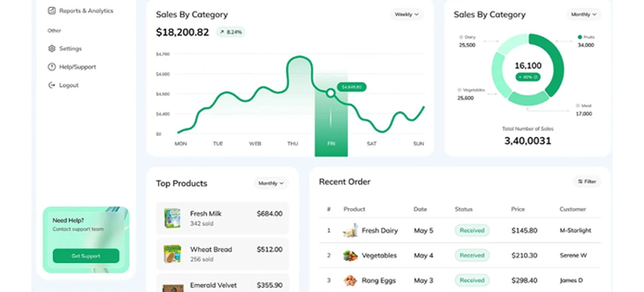This screenshot has height=292, width=644.
Task: Open Reports & Analytics in sidebar
Action: pyautogui.click(x=80, y=11)
